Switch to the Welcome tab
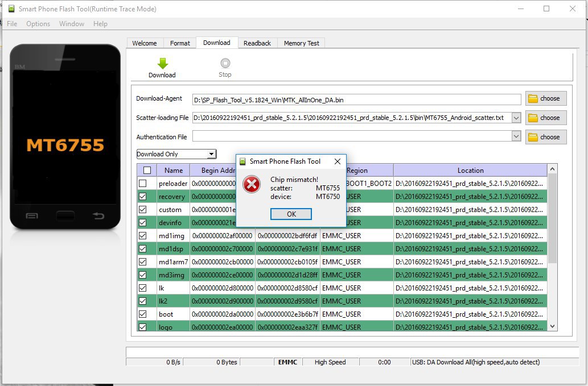The width and height of the screenshot is (588, 386). coord(145,43)
